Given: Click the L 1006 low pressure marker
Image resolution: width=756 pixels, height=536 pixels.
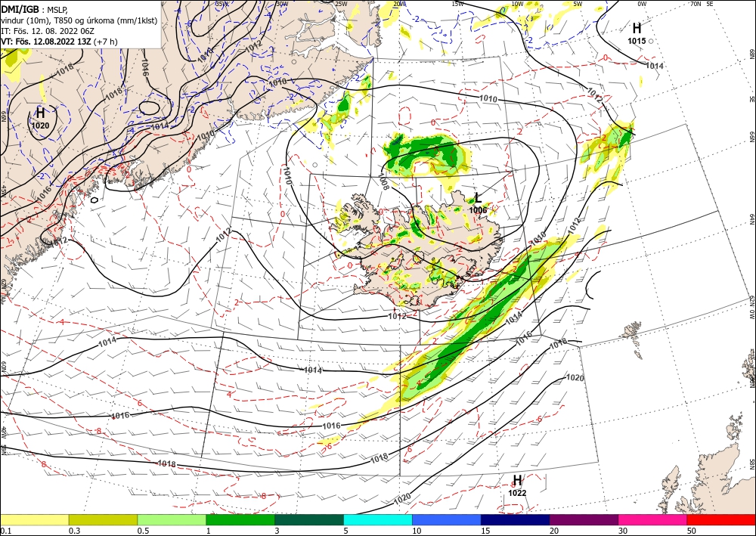Looking at the screenshot, I should (x=478, y=203).
